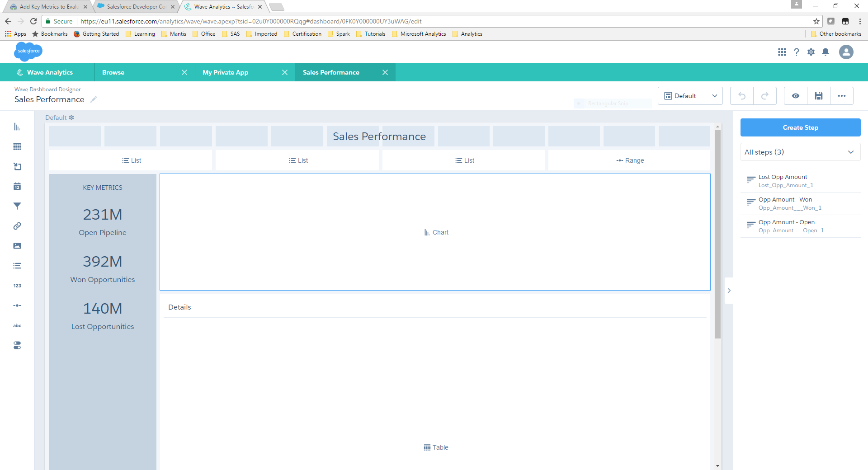Add a list widget from the sidebar
Image resolution: width=868 pixels, height=470 pixels.
17,266
